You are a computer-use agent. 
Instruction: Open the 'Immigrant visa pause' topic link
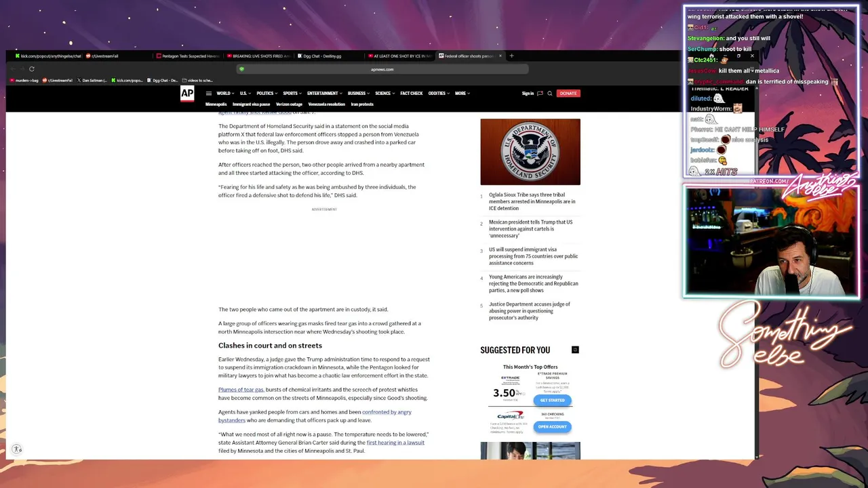tap(251, 104)
